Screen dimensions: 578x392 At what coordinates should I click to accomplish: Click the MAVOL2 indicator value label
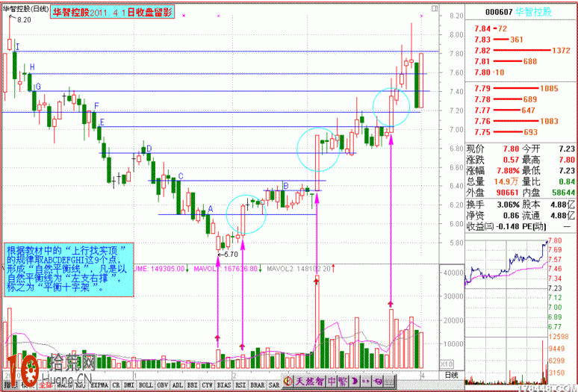tap(299, 269)
